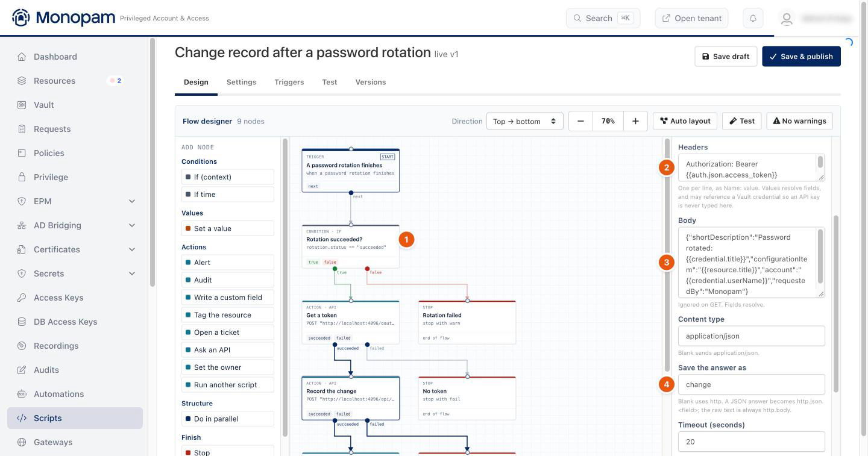Edit the Timeout seconds field

(751, 442)
